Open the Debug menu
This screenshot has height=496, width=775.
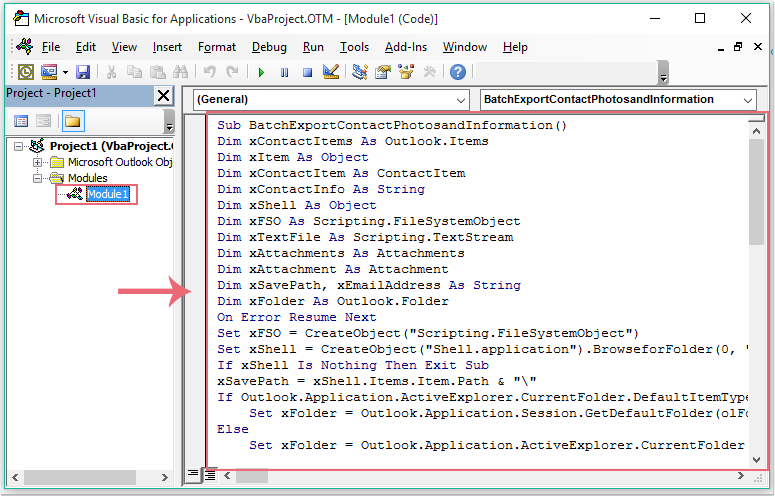point(269,47)
